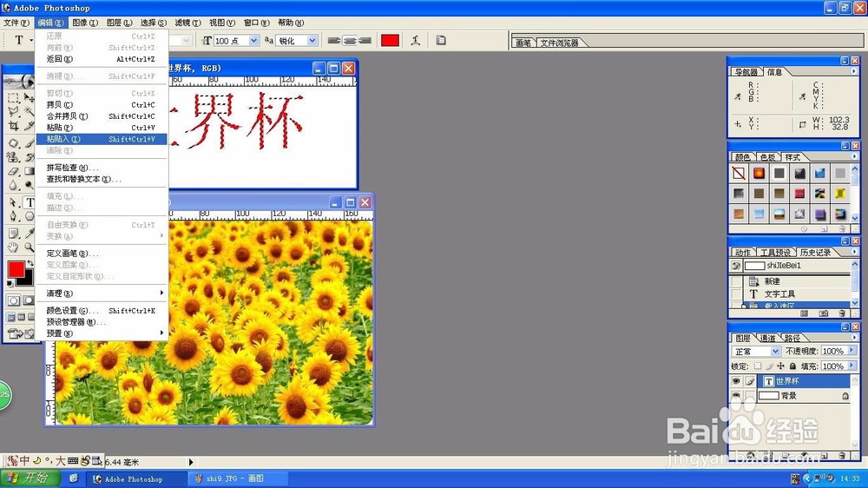The width and height of the screenshot is (868, 488).
Task: Switch to 路径 tab
Action: (x=792, y=338)
